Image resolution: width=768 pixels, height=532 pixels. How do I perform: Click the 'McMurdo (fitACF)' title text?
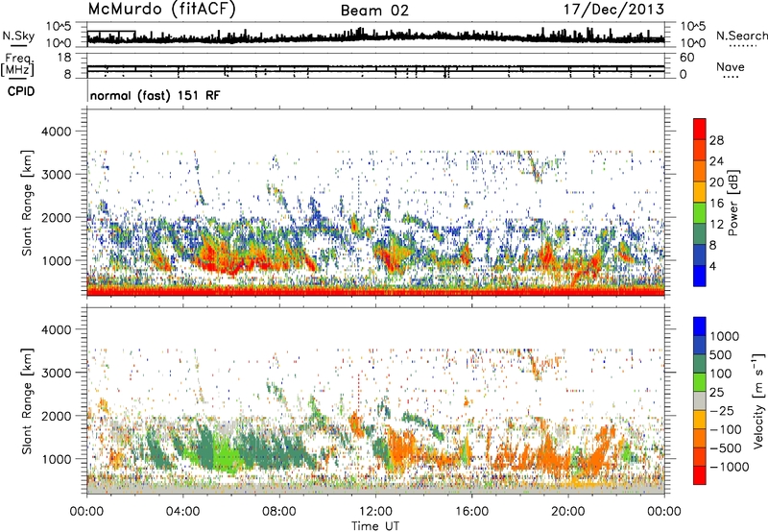tap(161, 10)
